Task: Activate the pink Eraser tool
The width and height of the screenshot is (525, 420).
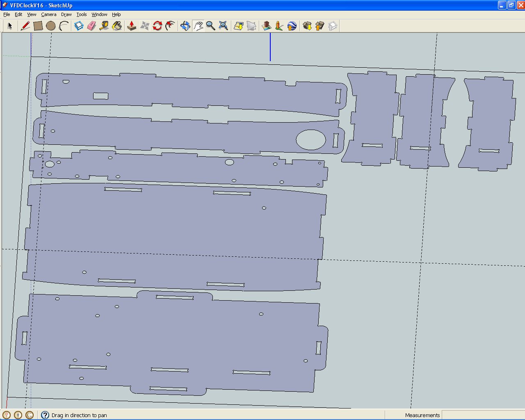Action: [x=91, y=26]
